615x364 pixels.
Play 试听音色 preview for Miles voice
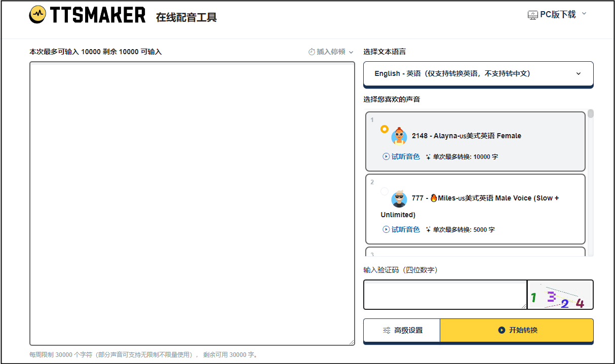[x=401, y=230]
